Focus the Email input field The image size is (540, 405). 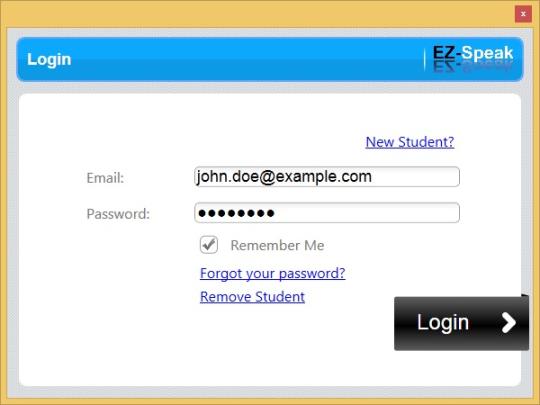point(327,177)
